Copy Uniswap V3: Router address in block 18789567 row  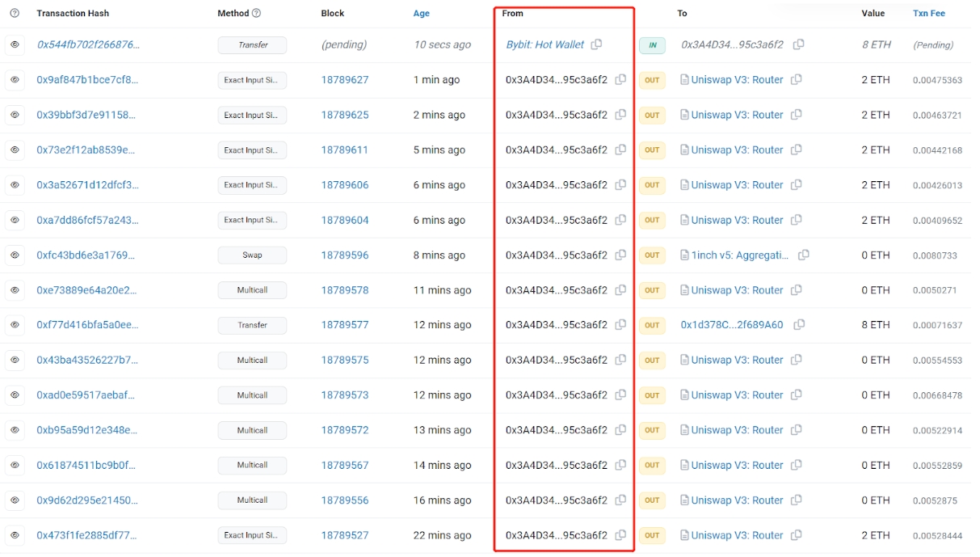(796, 465)
